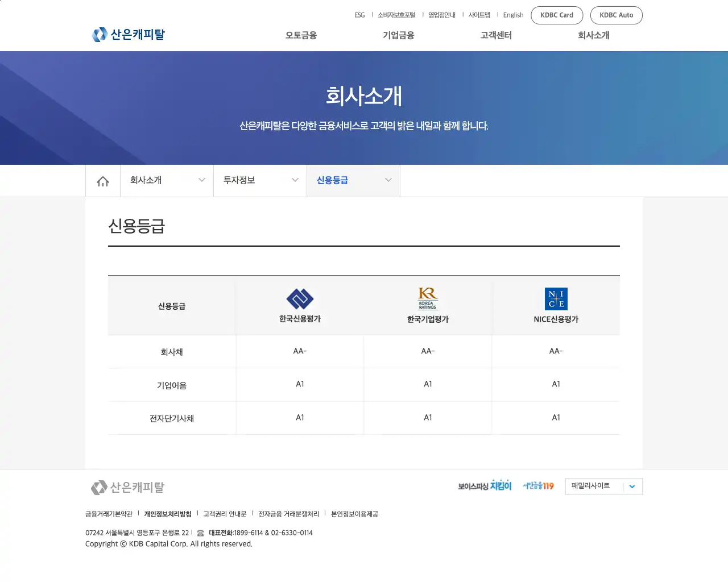Screen dimensions: 728x582
Task: Switch the site to English
Action: [513, 15]
